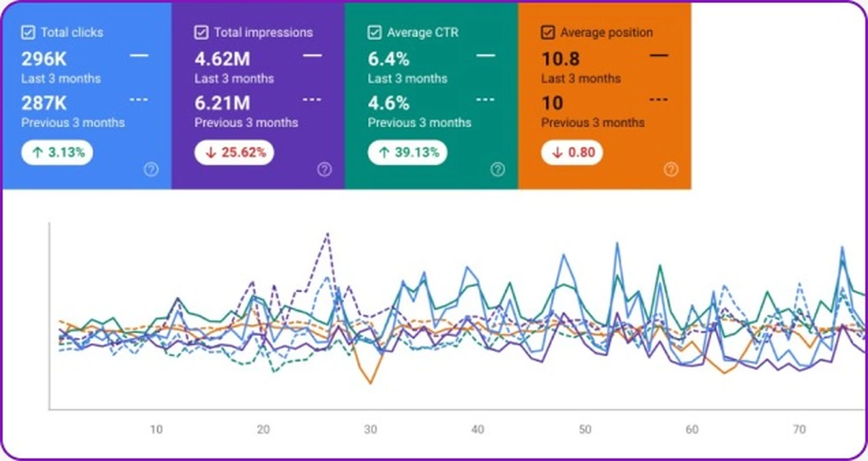Toggle the Average position checkbox

coord(548,32)
